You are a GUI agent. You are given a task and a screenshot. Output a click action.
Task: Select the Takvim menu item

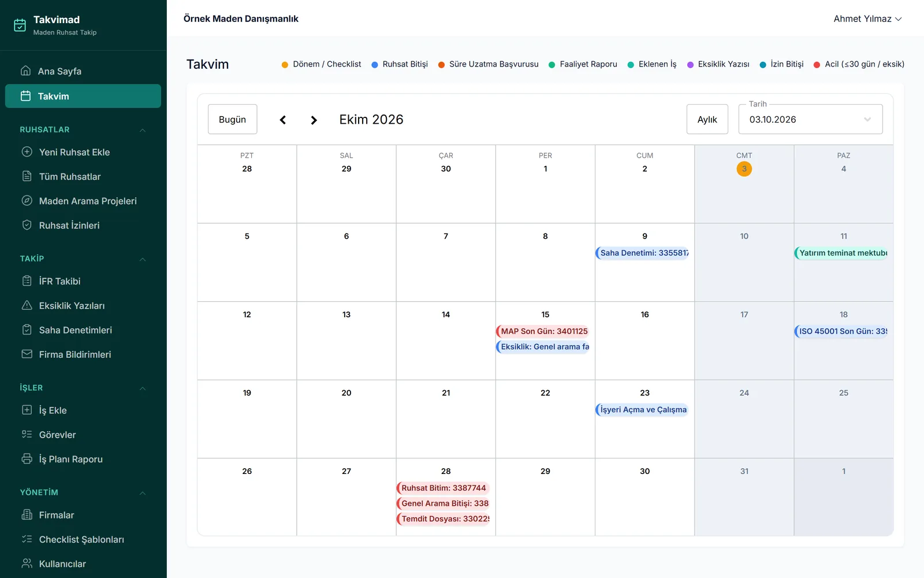[x=83, y=96]
